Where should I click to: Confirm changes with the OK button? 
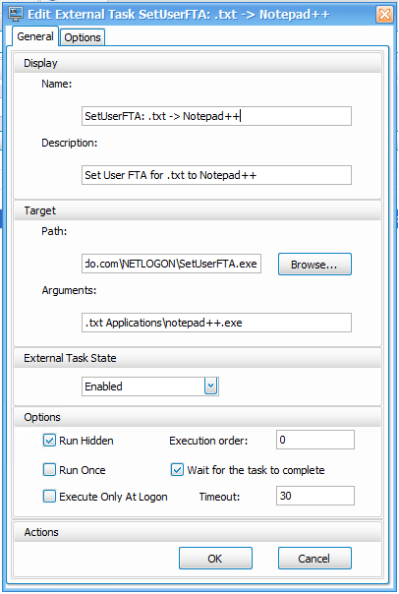[x=216, y=558]
